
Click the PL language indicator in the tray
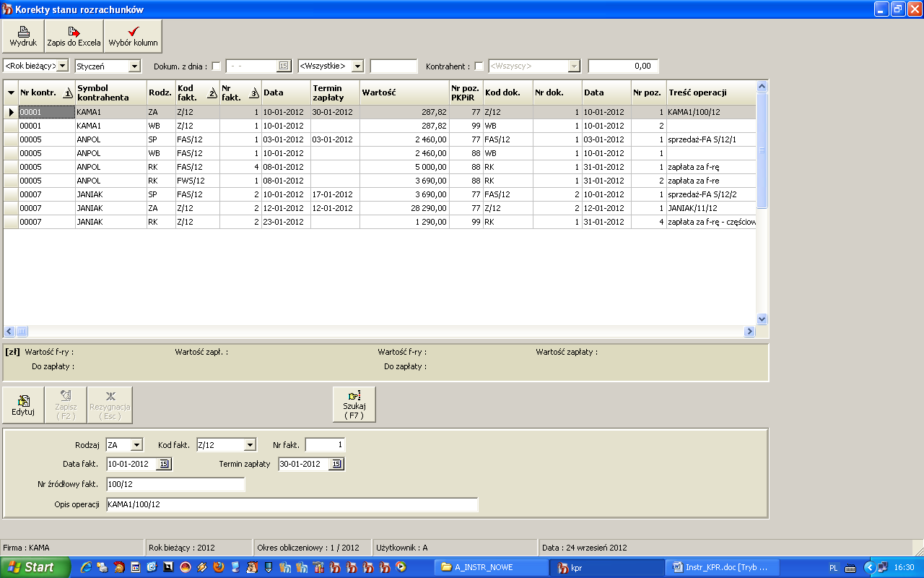834,568
